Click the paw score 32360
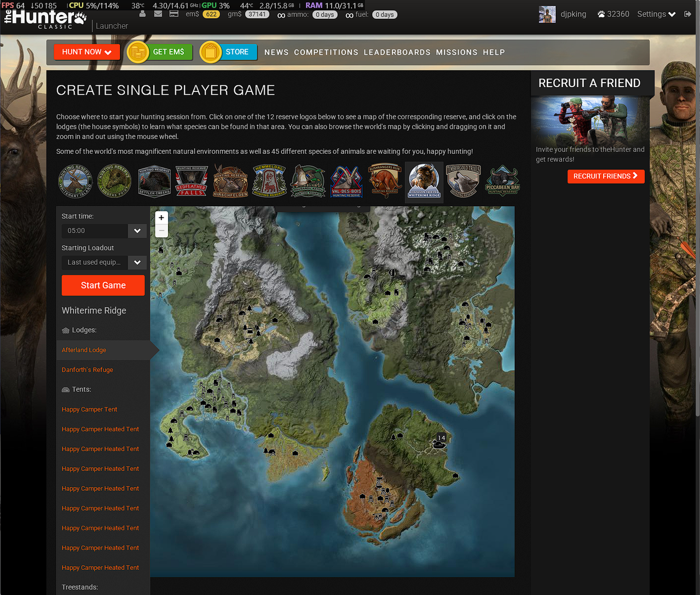The height and width of the screenshot is (595, 700). 614,14
